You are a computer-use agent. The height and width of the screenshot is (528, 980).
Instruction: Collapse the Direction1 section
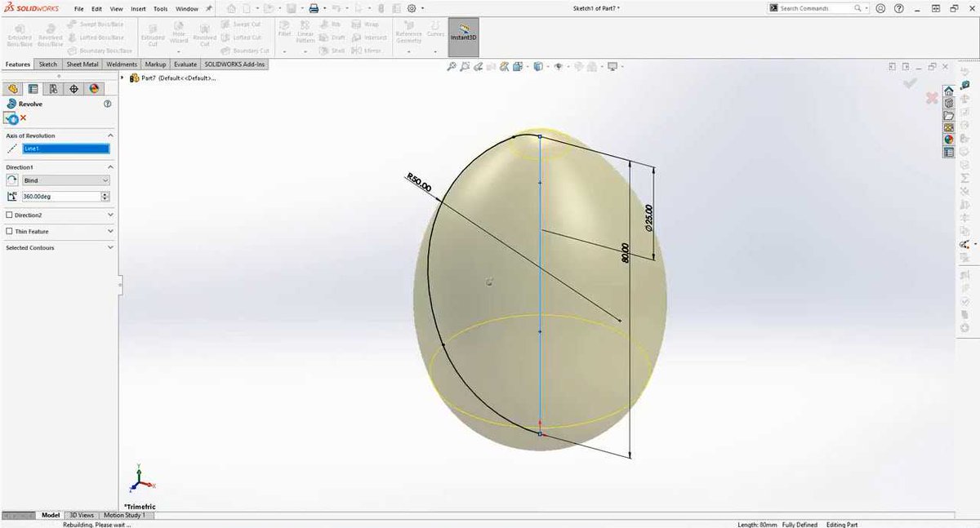coord(110,166)
